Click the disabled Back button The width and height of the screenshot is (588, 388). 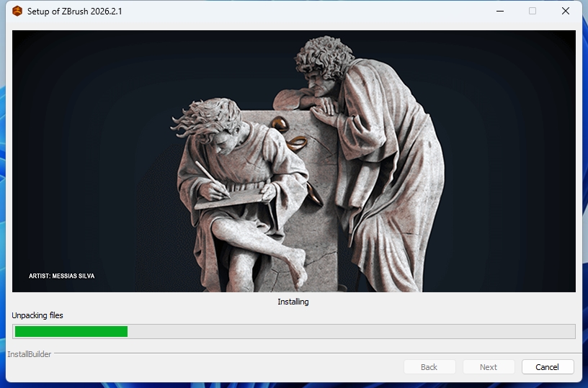429,367
